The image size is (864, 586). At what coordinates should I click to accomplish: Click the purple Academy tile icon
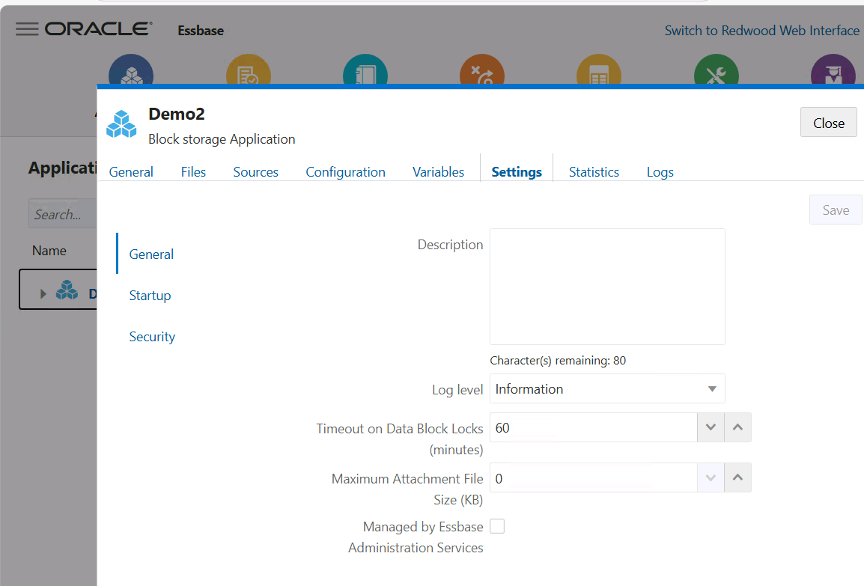(x=832, y=73)
